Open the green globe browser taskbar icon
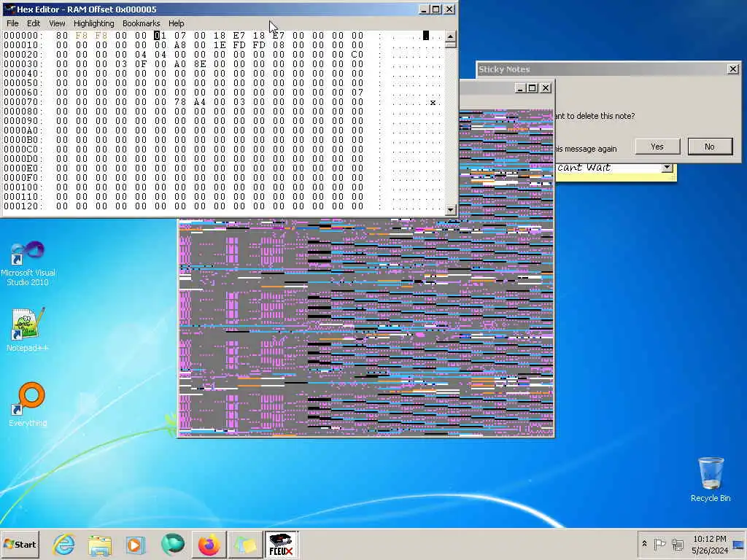The height and width of the screenshot is (560, 747). [x=172, y=544]
